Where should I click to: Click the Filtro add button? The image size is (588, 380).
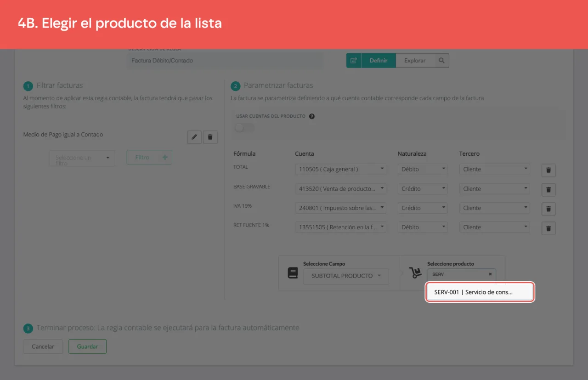pyautogui.click(x=149, y=157)
